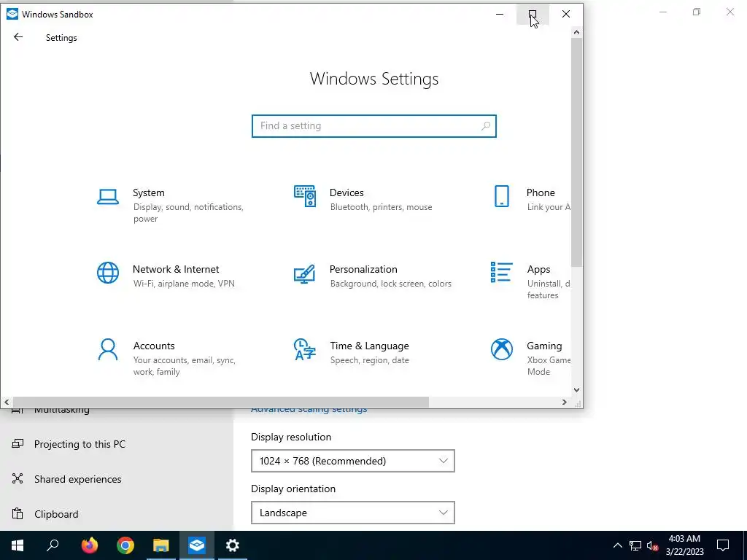Open Gaming Xbox icon

pos(502,349)
